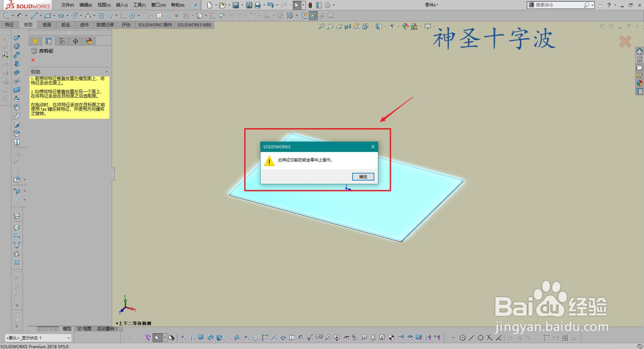Expand the Undo dropdown arrow

277,5
